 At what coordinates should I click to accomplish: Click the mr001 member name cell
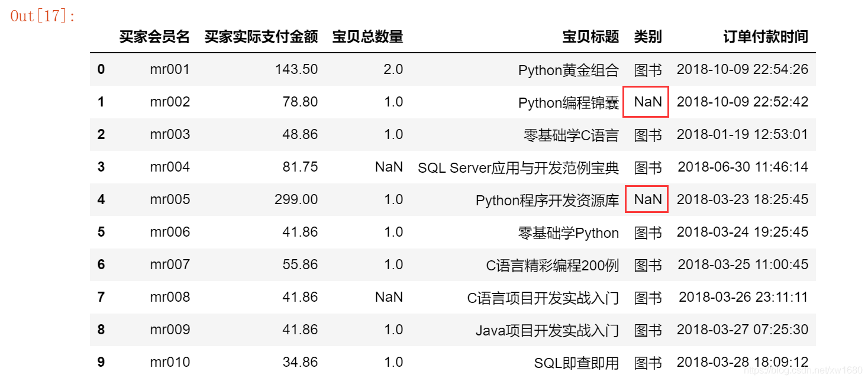[170, 69]
